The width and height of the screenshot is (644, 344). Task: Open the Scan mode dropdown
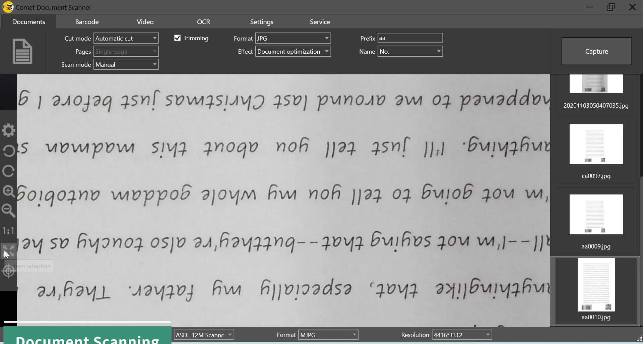pos(126,64)
